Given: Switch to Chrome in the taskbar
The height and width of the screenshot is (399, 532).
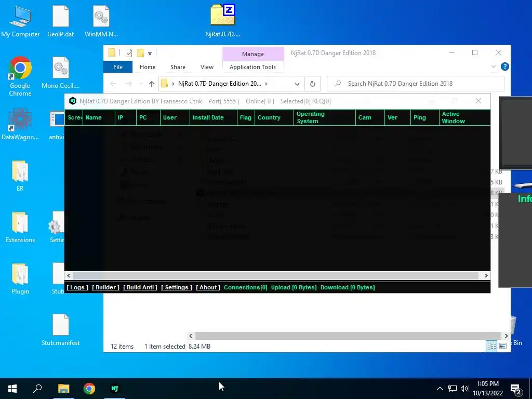Looking at the screenshot, I should [x=89, y=389].
